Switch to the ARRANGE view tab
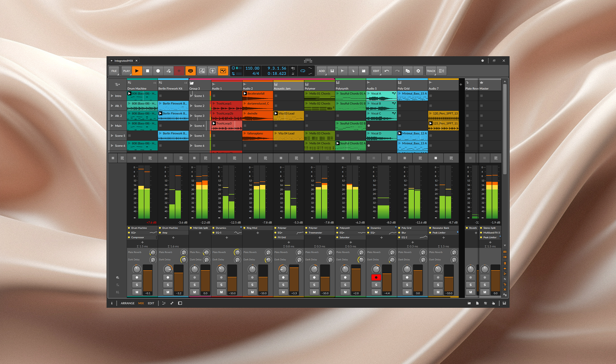Viewport: 616px width, 364px height. [x=127, y=303]
